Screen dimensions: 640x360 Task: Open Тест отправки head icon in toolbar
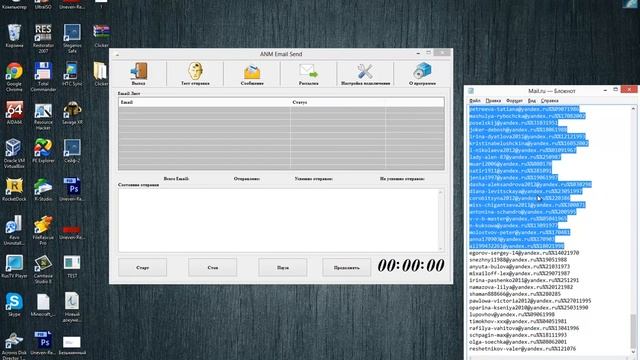tap(195, 74)
